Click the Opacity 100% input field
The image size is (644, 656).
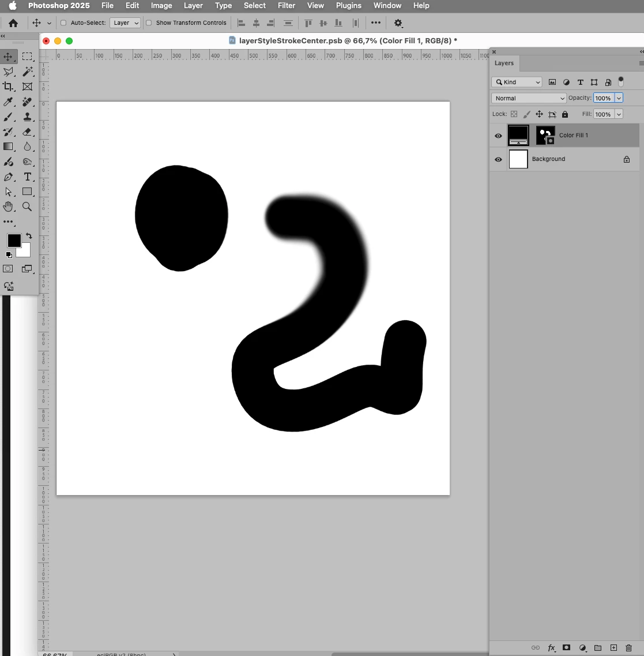[x=604, y=98]
